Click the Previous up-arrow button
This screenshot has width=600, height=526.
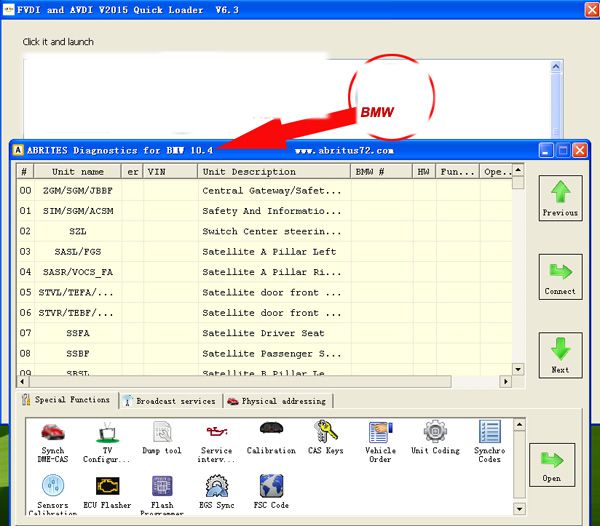click(x=561, y=198)
